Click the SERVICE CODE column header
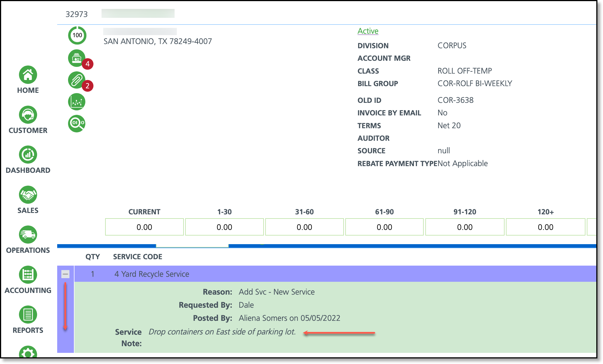The height and width of the screenshot is (364, 603). tap(138, 257)
